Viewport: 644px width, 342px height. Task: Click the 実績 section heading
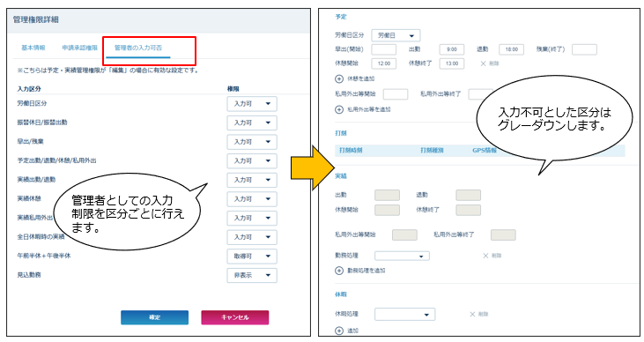(x=341, y=176)
